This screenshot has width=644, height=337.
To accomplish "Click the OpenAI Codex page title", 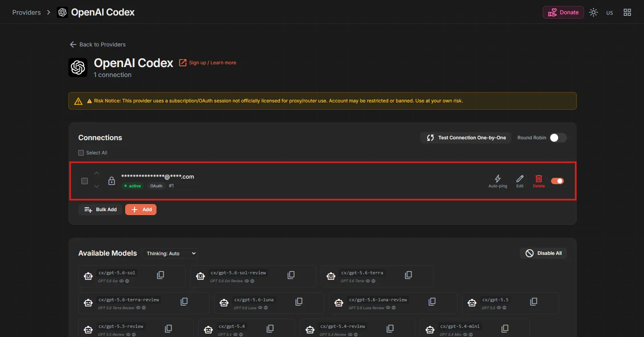I will coord(133,63).
